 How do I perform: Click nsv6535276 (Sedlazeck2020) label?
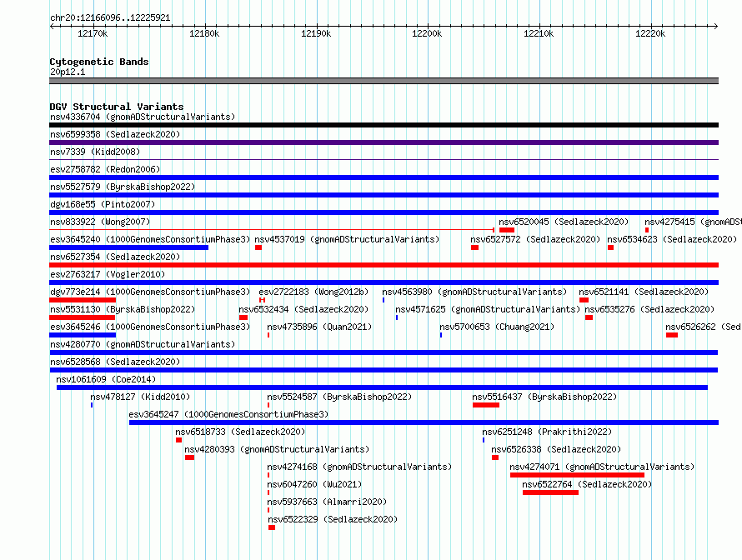pyautogui.click(x=649, y=309)
